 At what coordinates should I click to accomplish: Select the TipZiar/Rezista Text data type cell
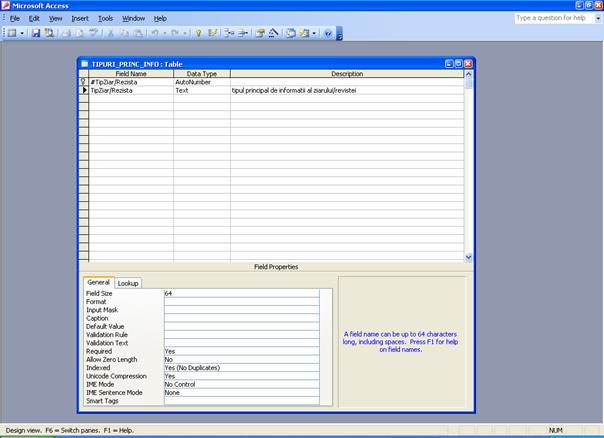coord(201,90)
